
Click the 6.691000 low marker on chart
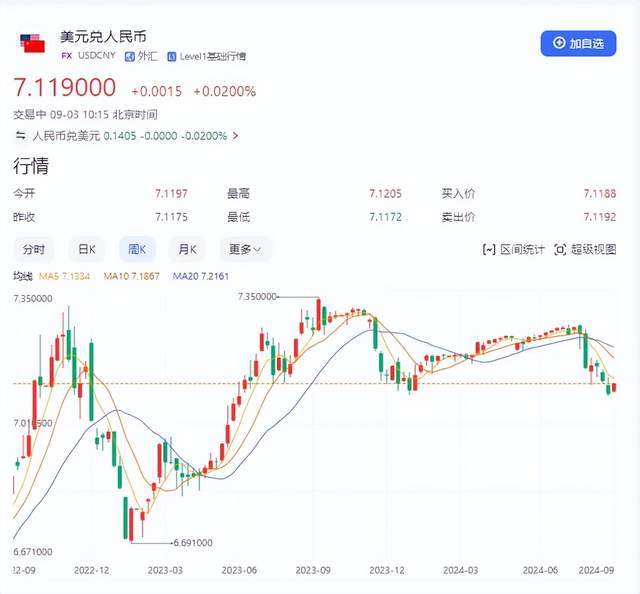193,543
